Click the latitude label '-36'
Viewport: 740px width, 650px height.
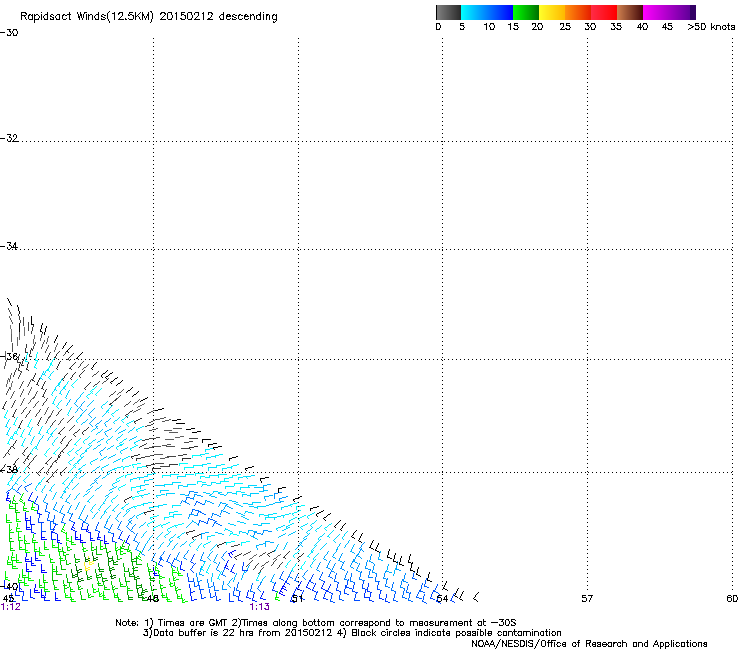(x=9, y=356)
